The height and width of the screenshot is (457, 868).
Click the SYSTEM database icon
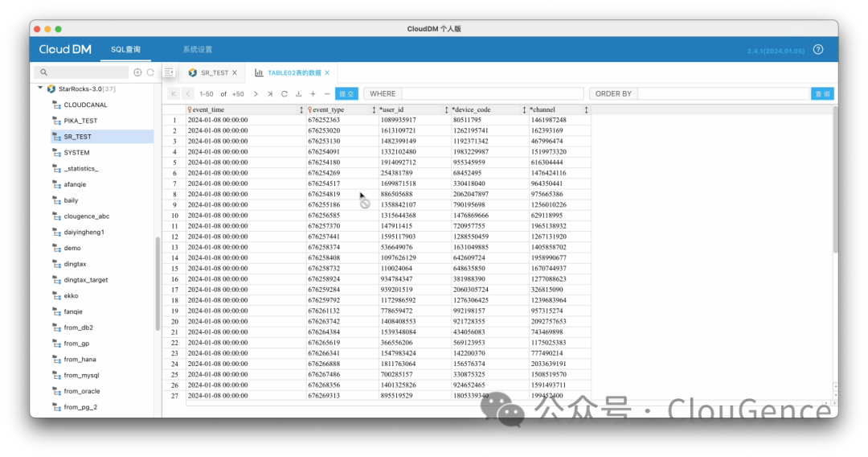pyautogui.click(x=56, y=152)
